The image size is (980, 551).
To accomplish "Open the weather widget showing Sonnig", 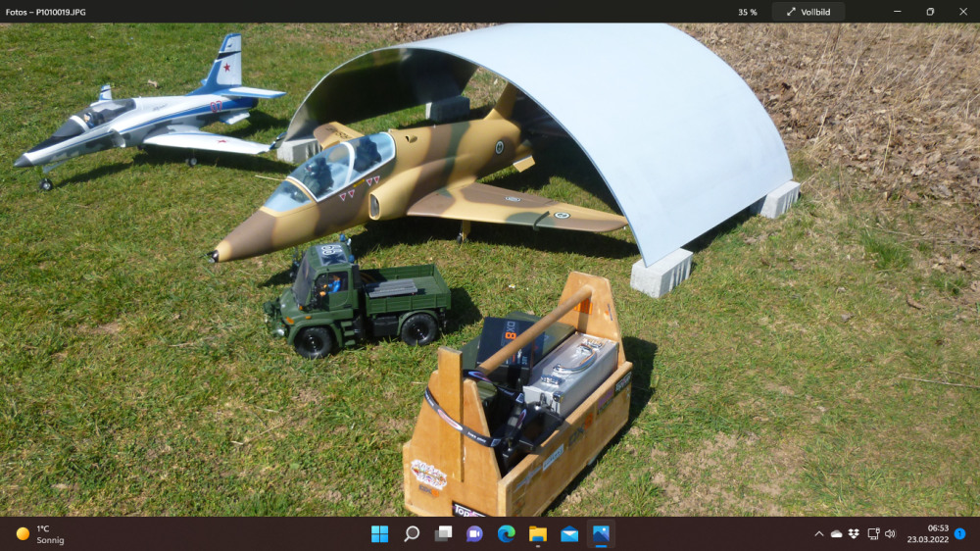I will point(41,533).
